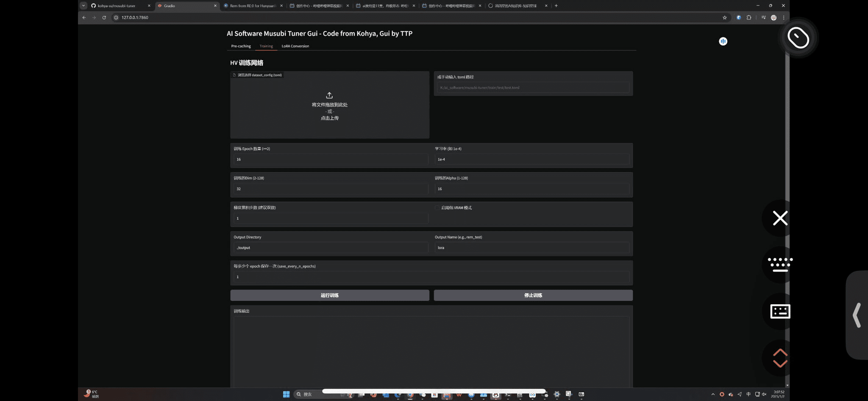Show hidden system tray icons
868x401 pixels.
(x=713, y=394)
